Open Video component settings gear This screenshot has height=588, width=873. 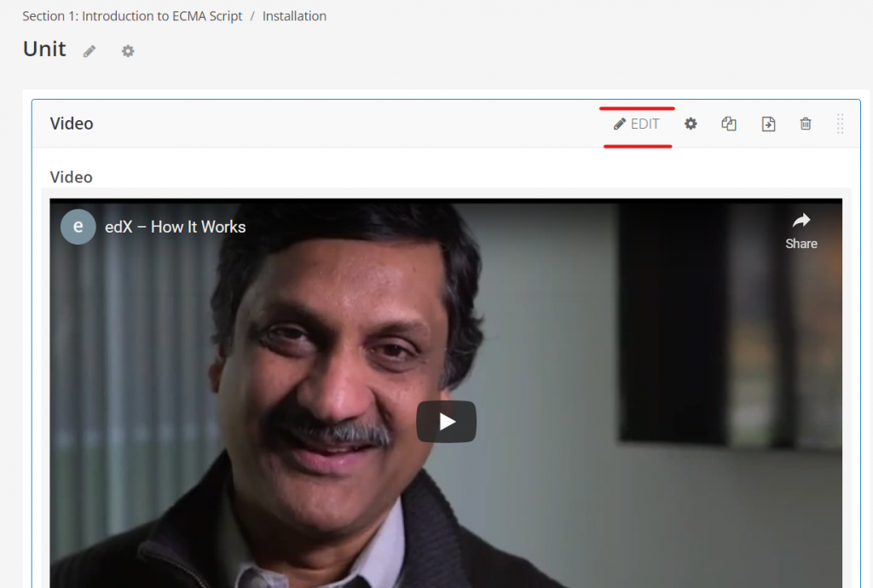point(691,124)
